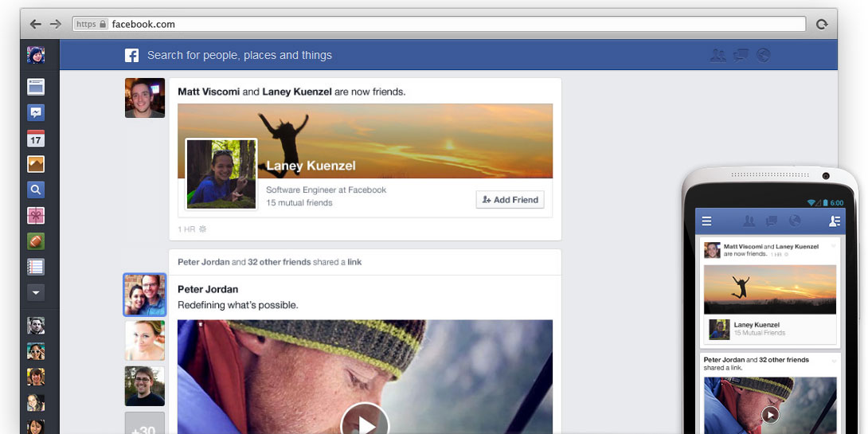
Task: Open contacts list icon on phone
Action: point(835,221)
